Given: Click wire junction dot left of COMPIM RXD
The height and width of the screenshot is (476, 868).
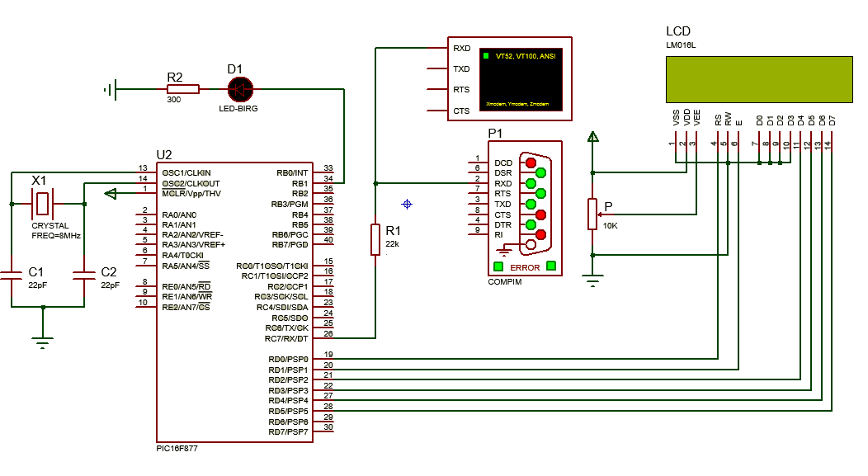Looking at the screenshot, I should point(375,183).
